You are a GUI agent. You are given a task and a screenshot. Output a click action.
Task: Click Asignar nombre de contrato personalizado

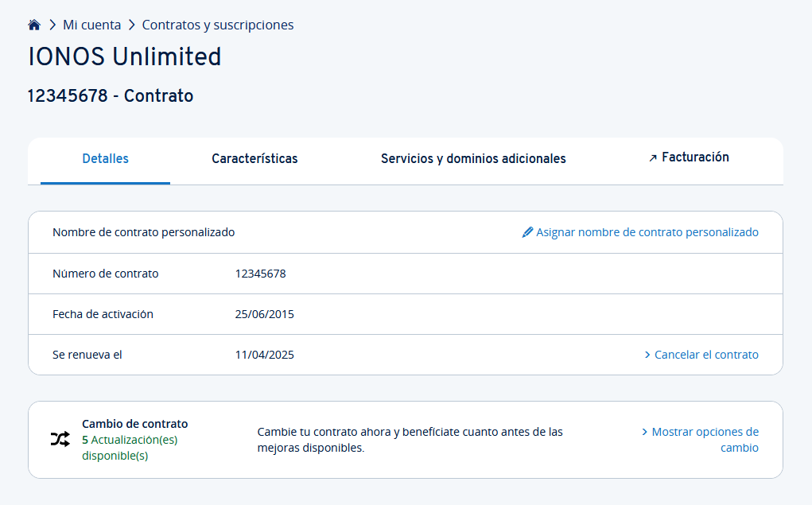(647, 232)
